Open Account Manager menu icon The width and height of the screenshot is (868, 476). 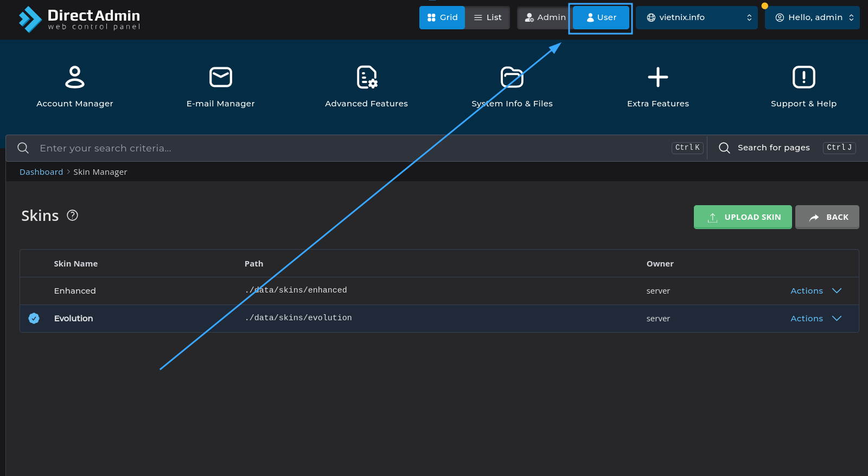pyautogui.click(x=75, y=77)
